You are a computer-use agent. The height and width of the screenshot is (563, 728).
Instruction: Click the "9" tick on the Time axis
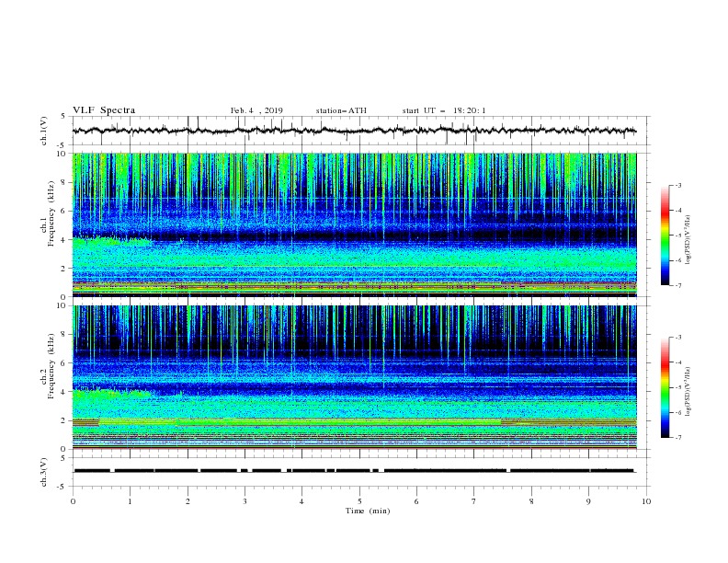pyautogui.click(x=588, y=501)
